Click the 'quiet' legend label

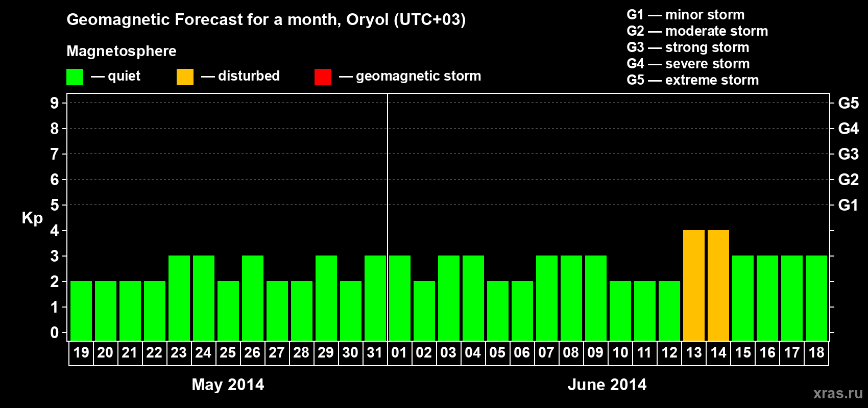(x=124, y=76)
